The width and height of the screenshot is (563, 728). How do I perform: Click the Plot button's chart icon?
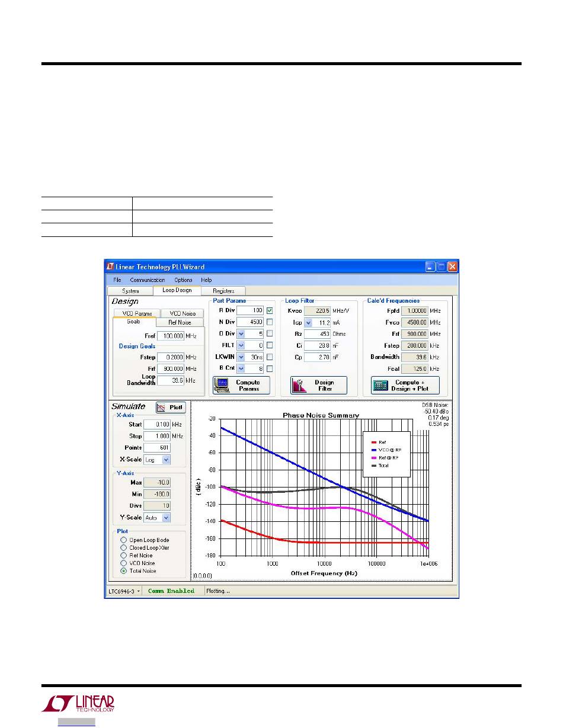[162, 408]
